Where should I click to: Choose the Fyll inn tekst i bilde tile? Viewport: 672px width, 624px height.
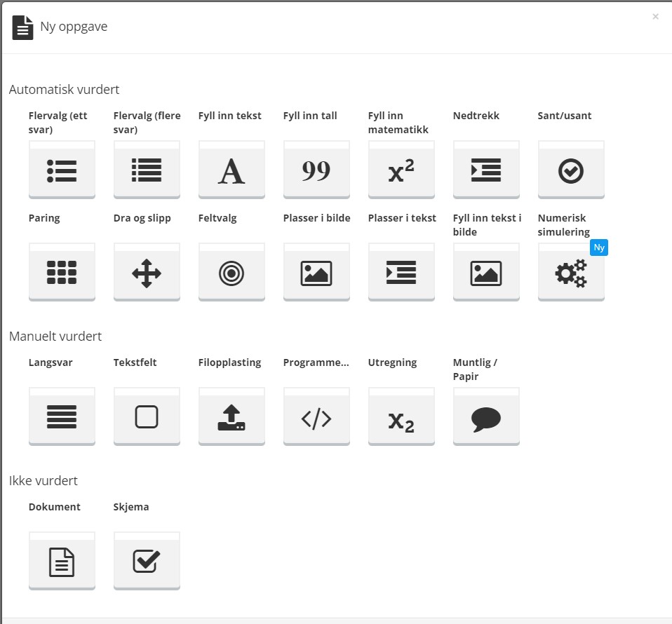click(486, 272)
